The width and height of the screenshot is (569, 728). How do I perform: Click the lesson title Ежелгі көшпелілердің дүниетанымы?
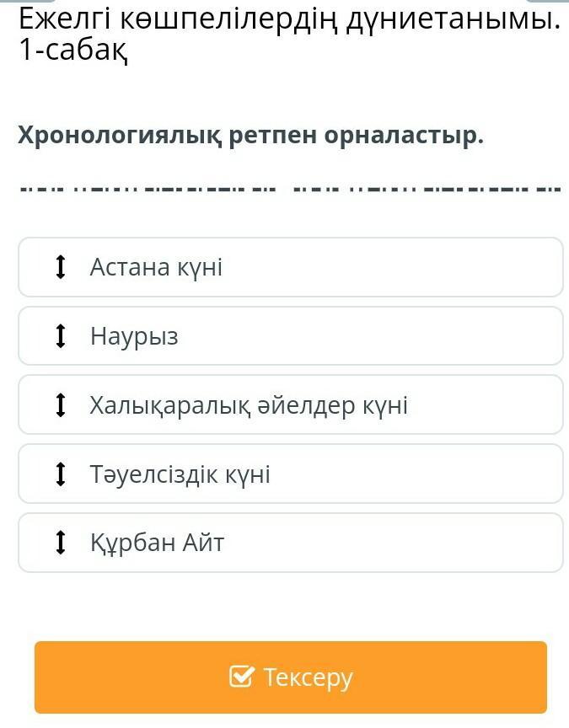pyautogui.click(x=289, y=18)
